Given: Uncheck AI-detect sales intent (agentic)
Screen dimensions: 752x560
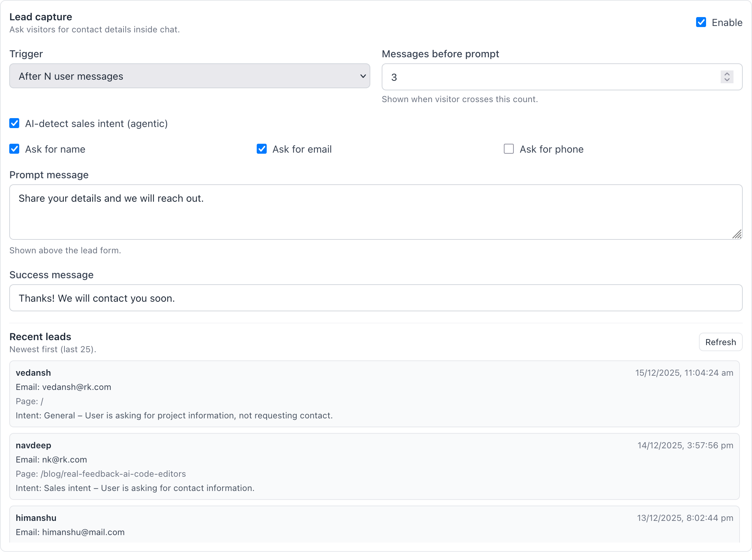Looking at the screenshot, I should [x=15, y=123].
